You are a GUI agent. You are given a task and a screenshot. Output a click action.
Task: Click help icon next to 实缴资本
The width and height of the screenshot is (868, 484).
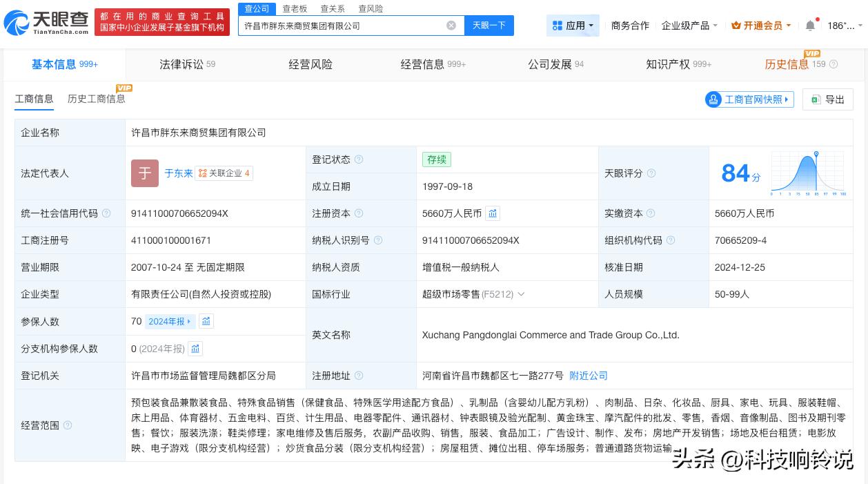pos(651,213)
